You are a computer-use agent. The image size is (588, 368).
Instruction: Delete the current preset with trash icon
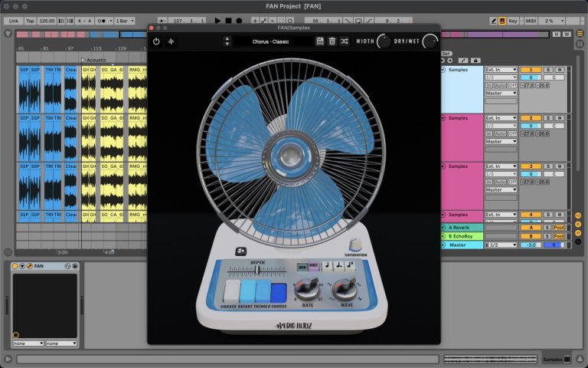coord(332,41)
